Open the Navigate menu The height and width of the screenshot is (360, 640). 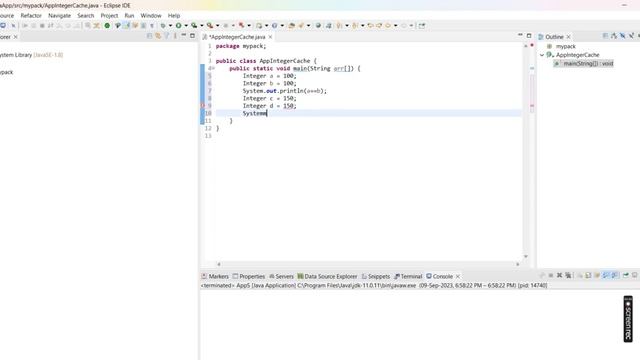[60, 16]
